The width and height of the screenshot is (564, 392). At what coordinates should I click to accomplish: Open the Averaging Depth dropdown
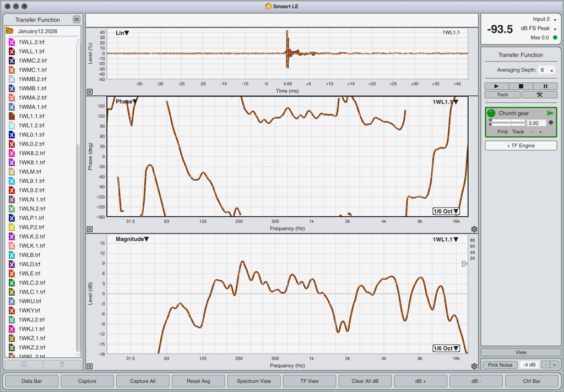(546, 70)
